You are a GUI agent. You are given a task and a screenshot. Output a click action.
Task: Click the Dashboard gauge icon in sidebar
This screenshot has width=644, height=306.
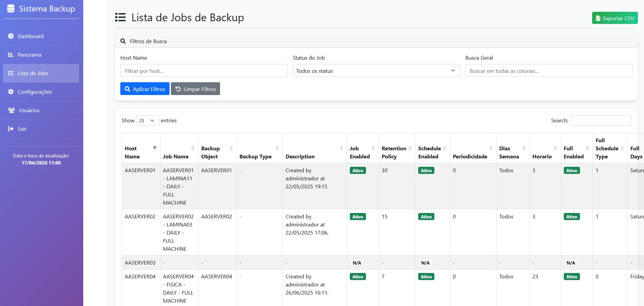click(x=11, y=36)
